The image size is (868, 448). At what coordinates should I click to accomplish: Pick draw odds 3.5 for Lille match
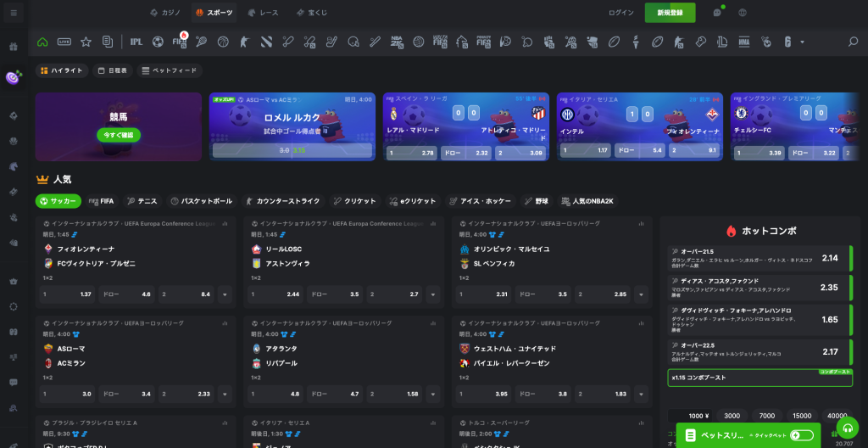(x=335, y=294)
